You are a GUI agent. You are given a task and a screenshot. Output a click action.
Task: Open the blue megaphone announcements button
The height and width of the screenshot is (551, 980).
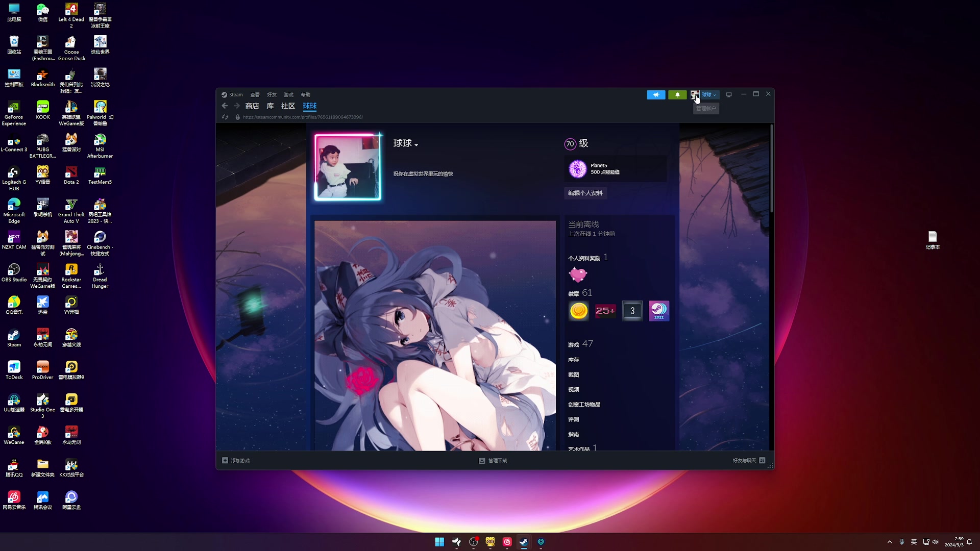[x=656, y=95]
